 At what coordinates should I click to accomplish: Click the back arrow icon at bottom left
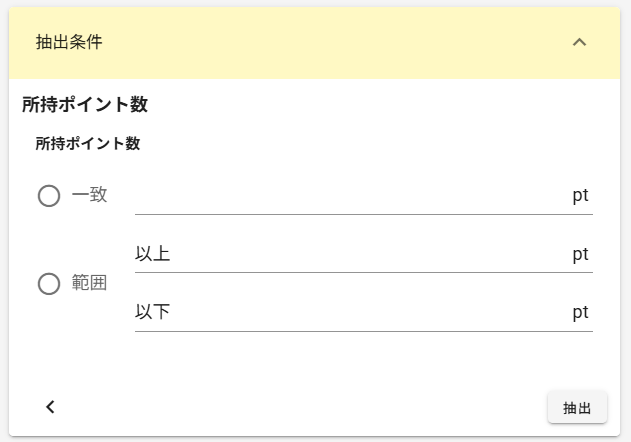click(x=50, y=406)
